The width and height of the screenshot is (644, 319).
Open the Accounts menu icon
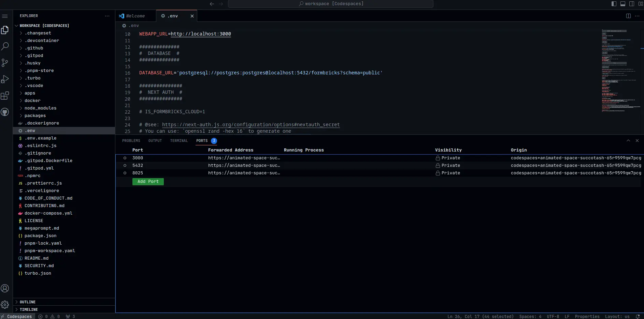tap(5, 288)
